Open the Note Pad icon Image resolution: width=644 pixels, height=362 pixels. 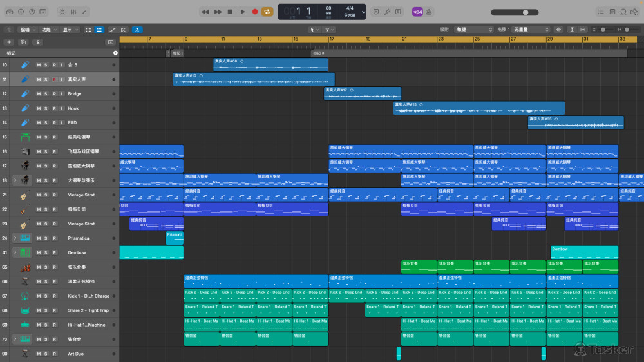612,12
